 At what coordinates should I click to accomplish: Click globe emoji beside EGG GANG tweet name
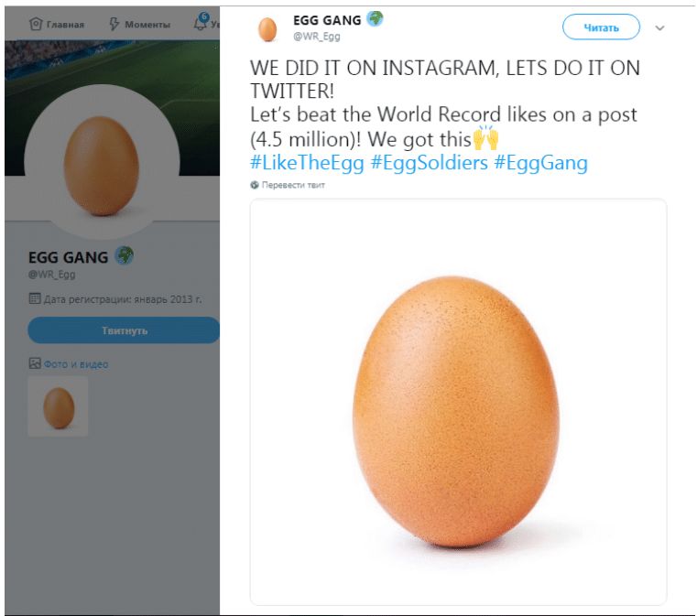pyautogui.click(x=375, y=19)
